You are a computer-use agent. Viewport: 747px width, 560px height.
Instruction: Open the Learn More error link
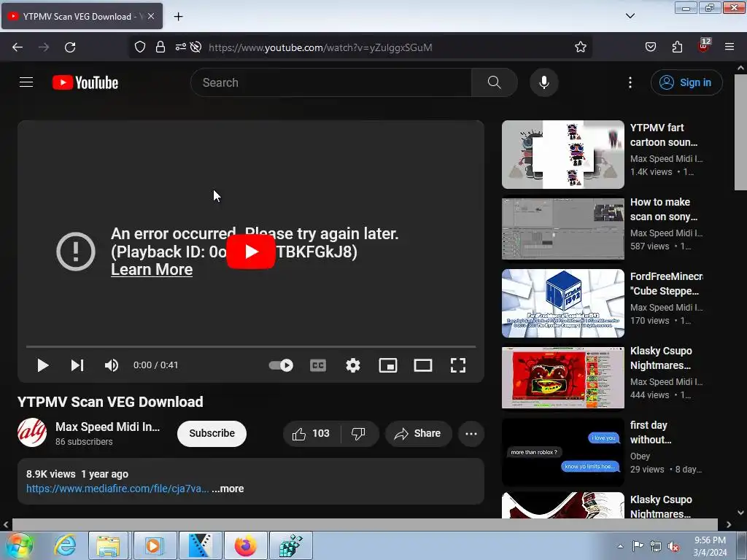[x=152, y=270]
